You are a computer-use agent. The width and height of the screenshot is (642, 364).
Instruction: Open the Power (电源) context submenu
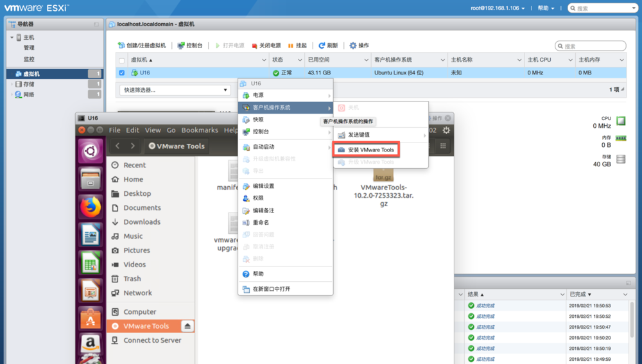tap(286, 96)
